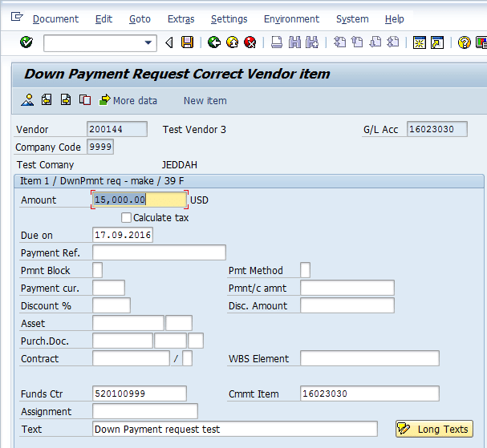Go to the previous page icon
The width and height of the screenshot is (487, 448).
click(x=357, y=42)
